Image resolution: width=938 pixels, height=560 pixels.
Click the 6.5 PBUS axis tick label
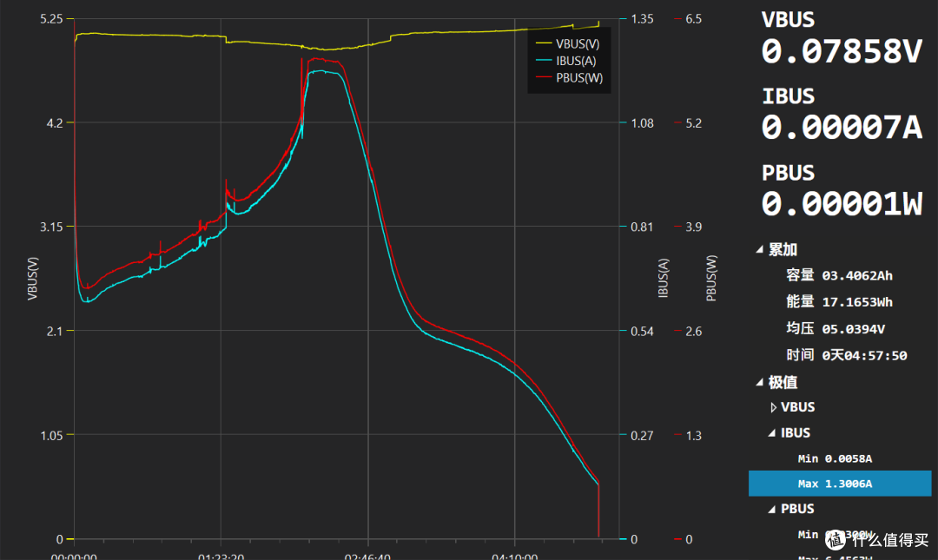click(693, 19)
